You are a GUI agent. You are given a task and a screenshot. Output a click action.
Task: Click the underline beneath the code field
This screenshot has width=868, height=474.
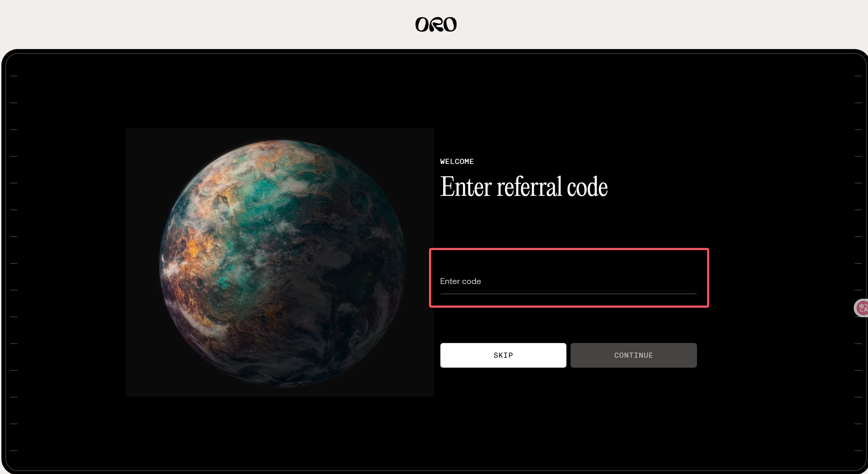click(x=568, y=294)
